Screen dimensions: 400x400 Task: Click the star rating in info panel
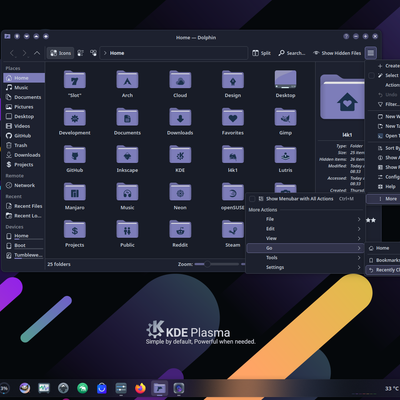(371, 220)
